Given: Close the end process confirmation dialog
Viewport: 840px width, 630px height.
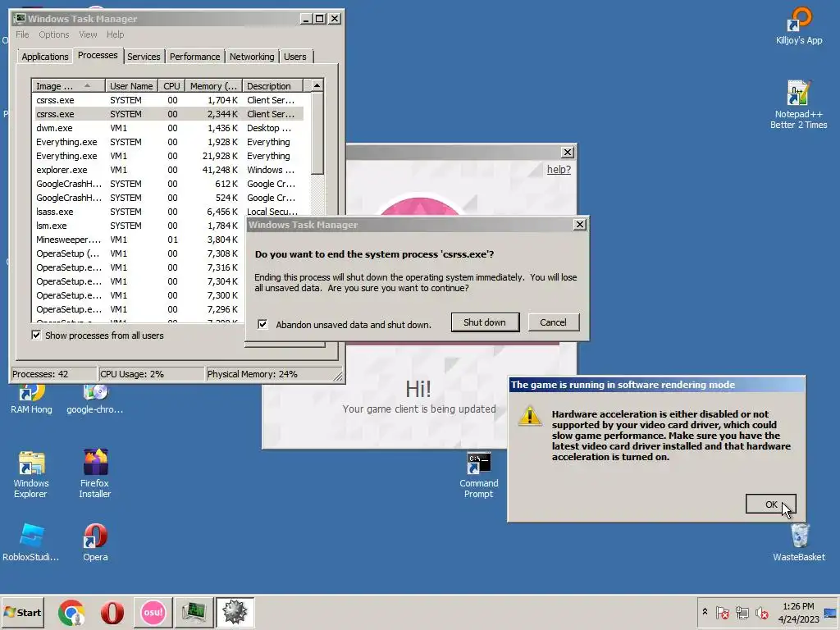Looking at the screenshot, I should [580, 225].
